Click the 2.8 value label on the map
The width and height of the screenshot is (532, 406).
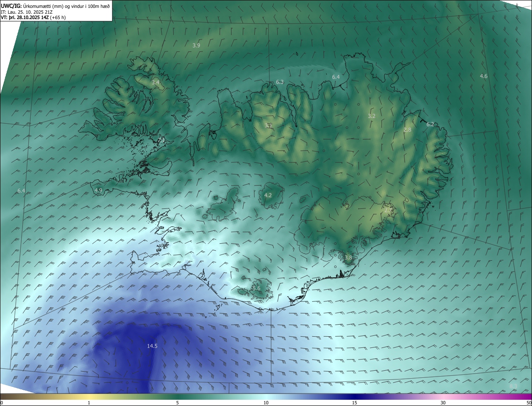407,130
